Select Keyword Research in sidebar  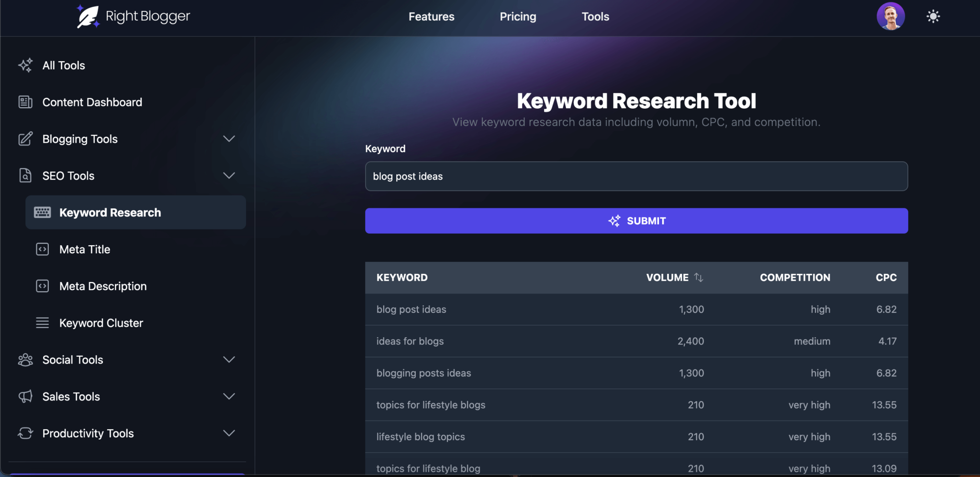(135, 212)
